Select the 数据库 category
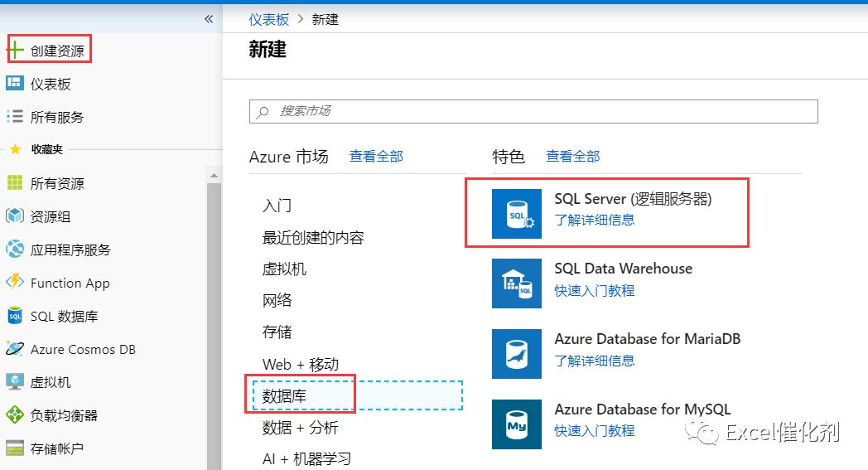The width and height of the screenshot is (868, 470). coord(358,395)
